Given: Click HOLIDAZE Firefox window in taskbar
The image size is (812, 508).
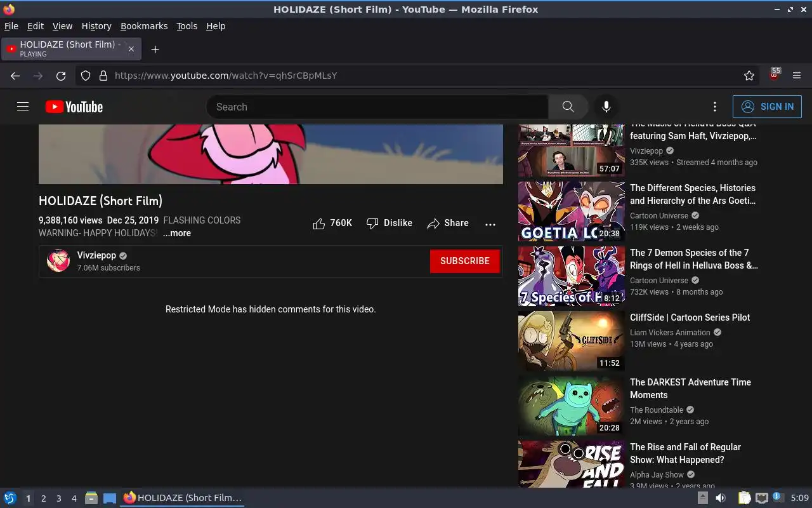Looking at the screenshot, I should [183, 498].
